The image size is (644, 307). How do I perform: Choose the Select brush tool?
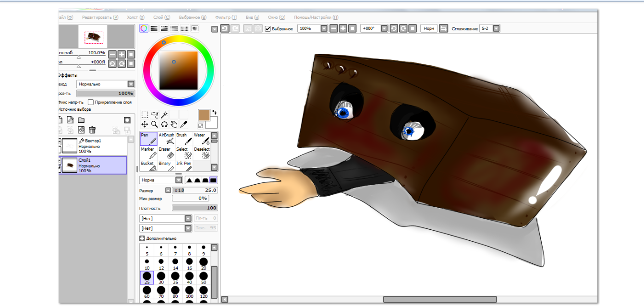(183, 153)
